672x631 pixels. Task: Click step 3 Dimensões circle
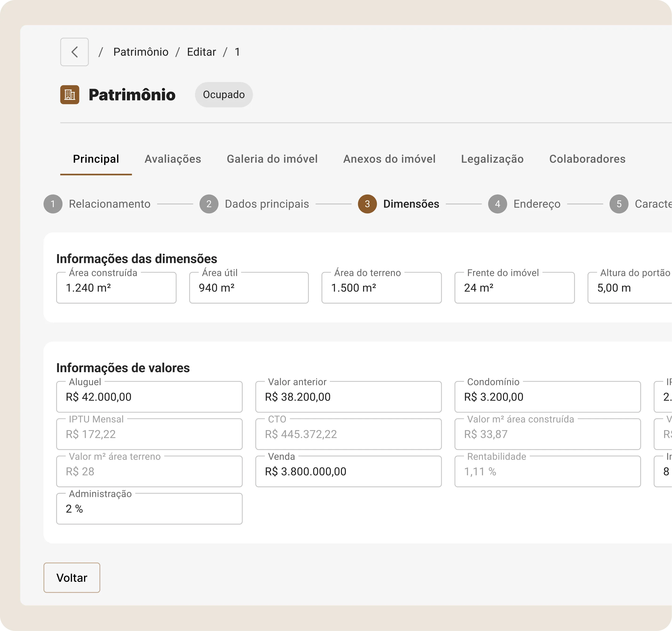[x=367, y=204]
